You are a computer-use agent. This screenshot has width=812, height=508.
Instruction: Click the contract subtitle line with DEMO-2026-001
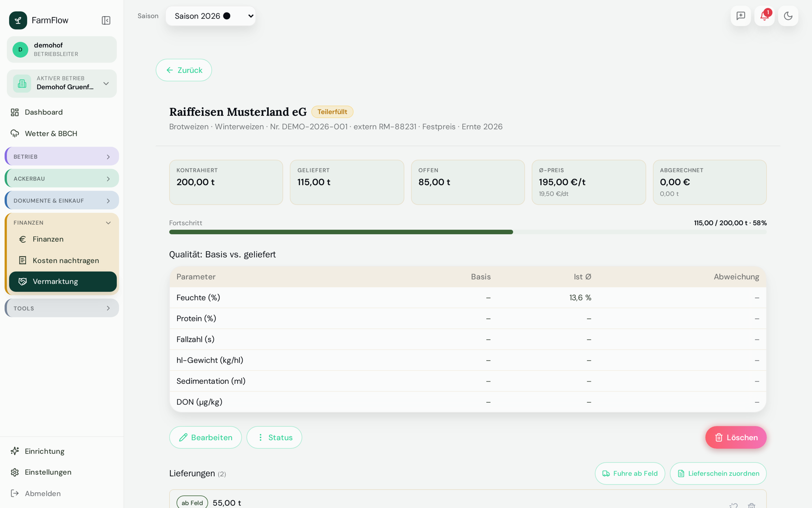tap(336, 127)
